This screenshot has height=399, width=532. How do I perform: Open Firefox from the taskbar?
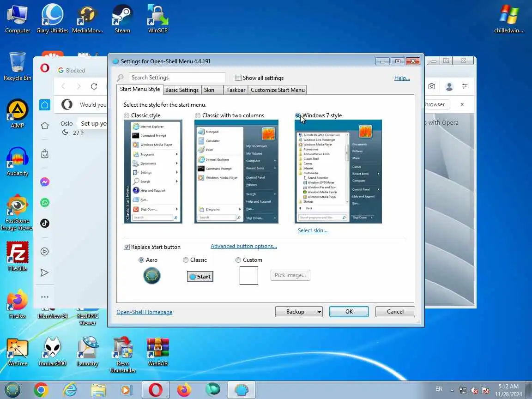(184, 390)
